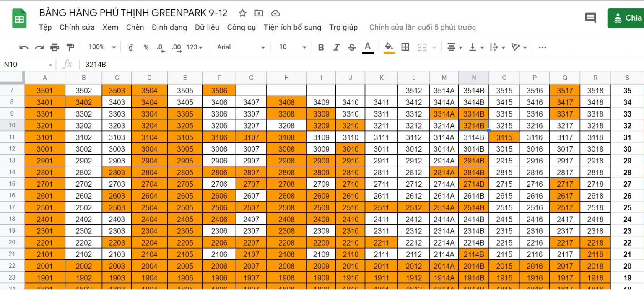This screenshot has width=644, height=290.
Task: Open the borders tool
Action: pos(405,47)
